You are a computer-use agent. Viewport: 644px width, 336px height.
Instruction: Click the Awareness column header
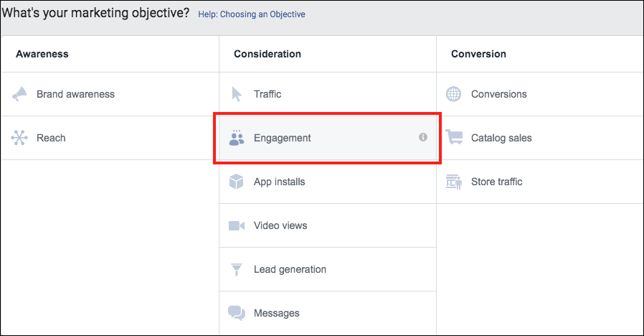pyautogui.click(x=42, y=54)
